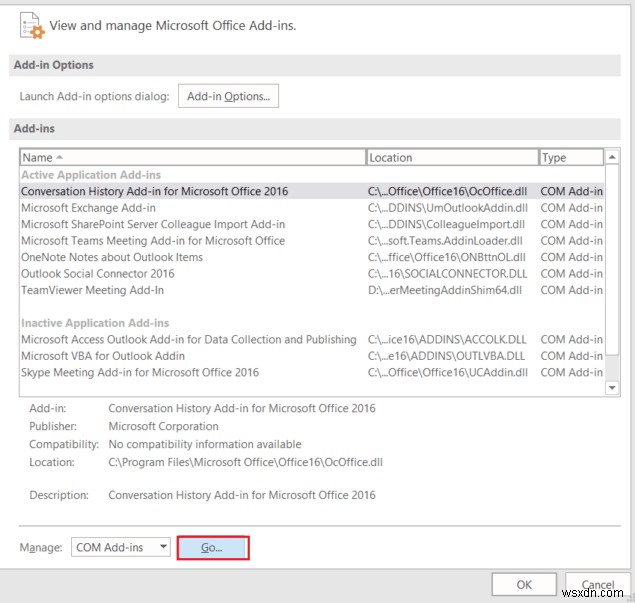
Task: Select the TeamViewer Meeting Add-In row
Action: click(312, 290)
